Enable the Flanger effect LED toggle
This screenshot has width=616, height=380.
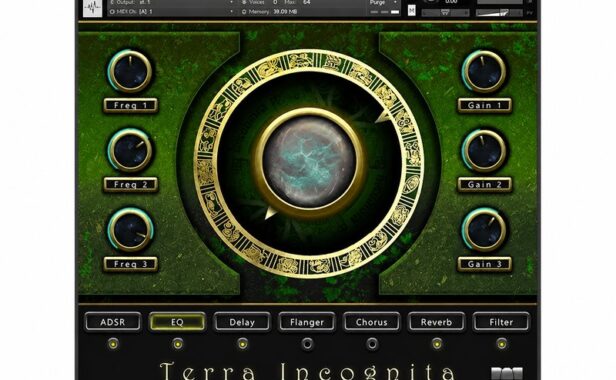click(307, 344)
